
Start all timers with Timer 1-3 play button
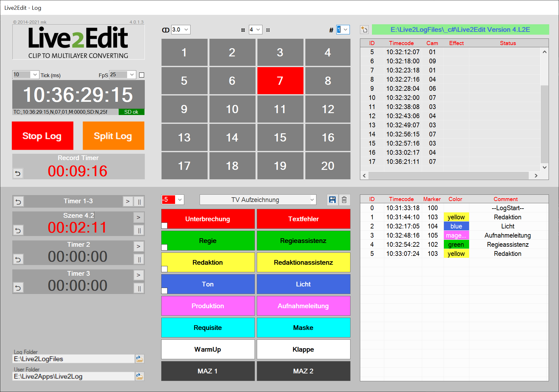coord(128,201)
